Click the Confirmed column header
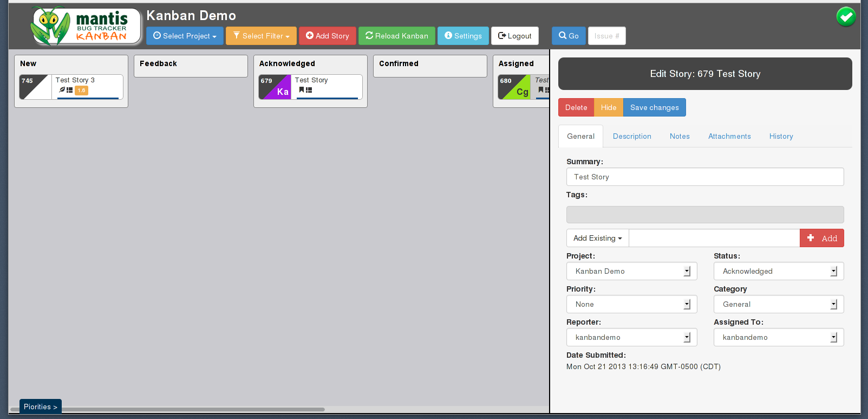This screenshot has height=419, width=868. tap(399, 63)
